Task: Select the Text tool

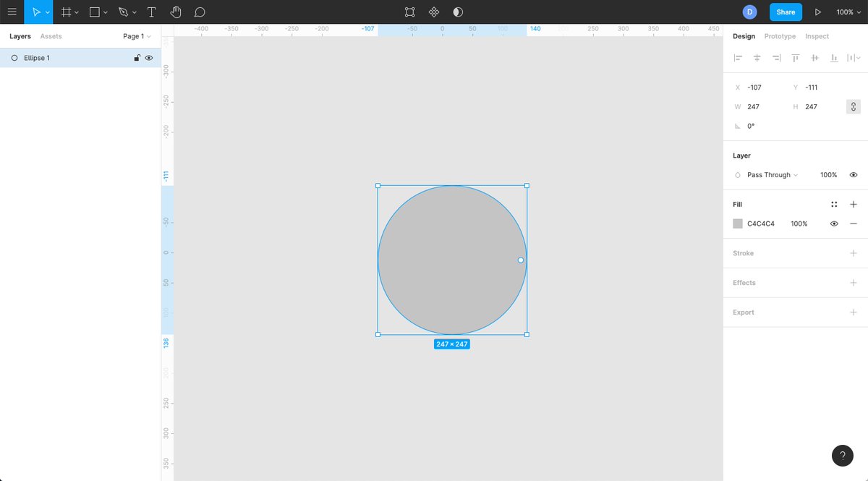Action: (x=151, y=12)
